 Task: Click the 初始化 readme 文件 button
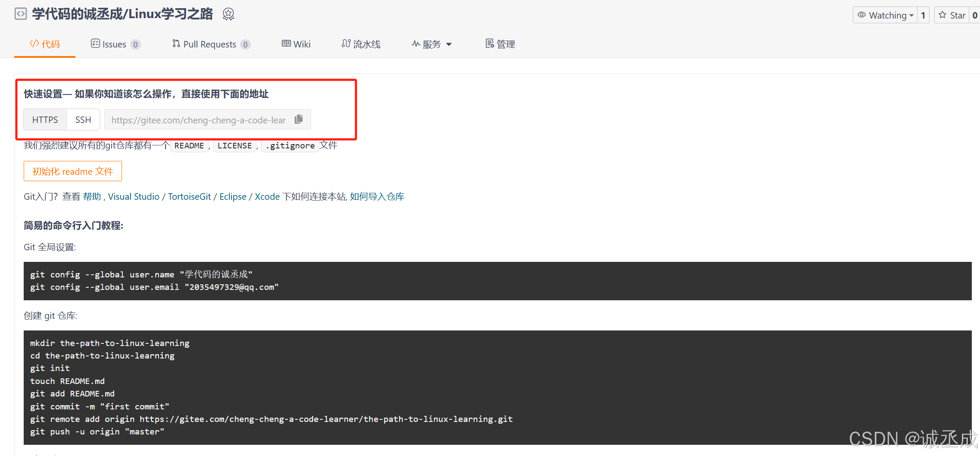73,171
